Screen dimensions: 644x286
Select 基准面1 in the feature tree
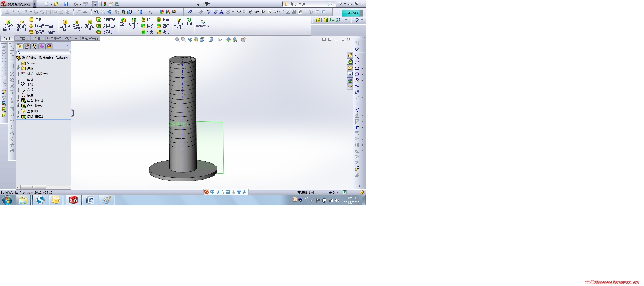pos(30,111)
